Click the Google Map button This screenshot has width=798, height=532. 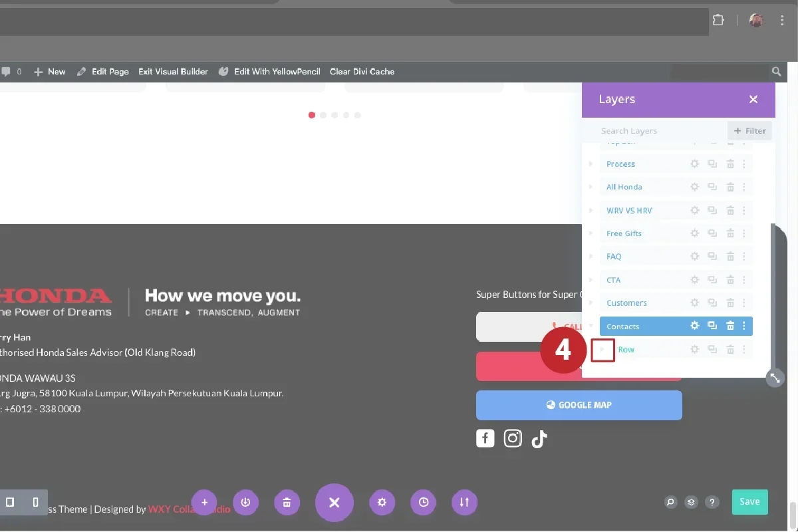point(579,405)
